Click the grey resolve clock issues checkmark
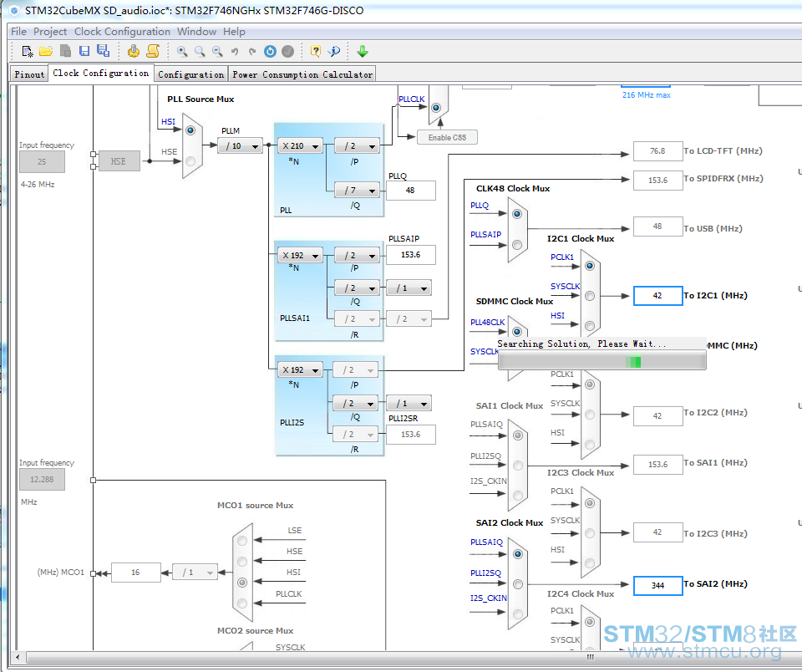The width and height of the screenshot is (802, 672). tap(288, 51)
